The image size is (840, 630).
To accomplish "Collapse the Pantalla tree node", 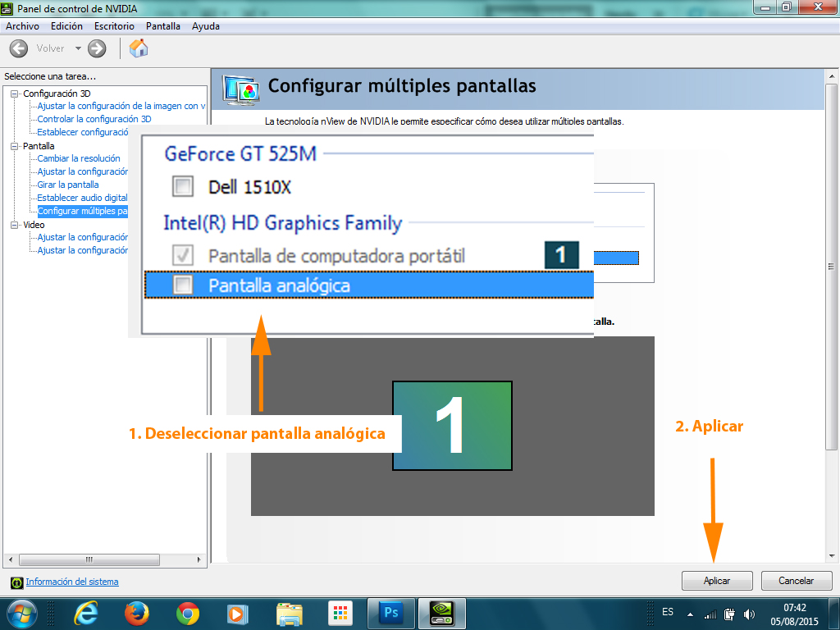I will click(15, 146).
